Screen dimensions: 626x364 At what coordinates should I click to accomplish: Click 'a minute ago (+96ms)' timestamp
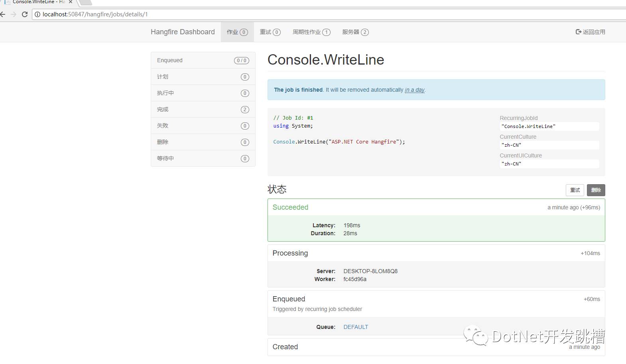(574, 207)
